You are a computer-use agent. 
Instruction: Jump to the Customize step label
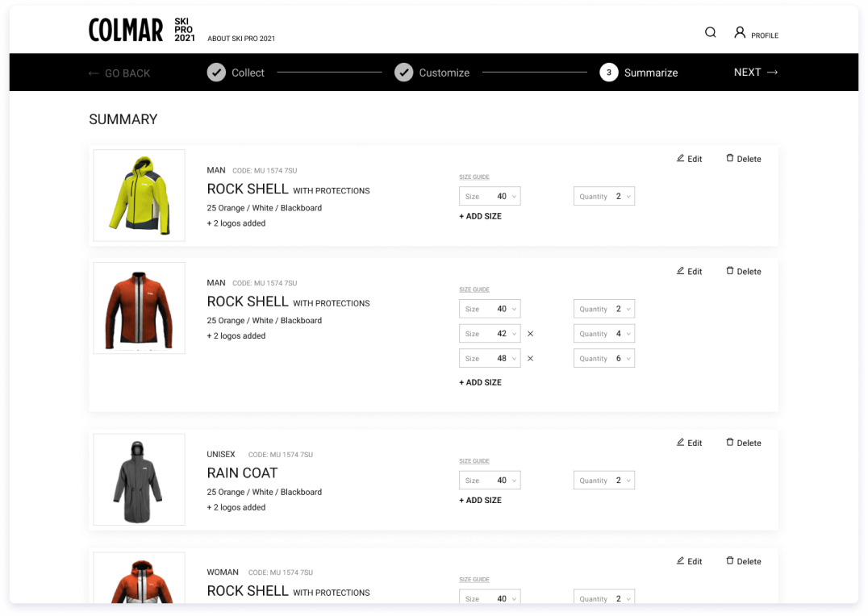coord(444,73)
